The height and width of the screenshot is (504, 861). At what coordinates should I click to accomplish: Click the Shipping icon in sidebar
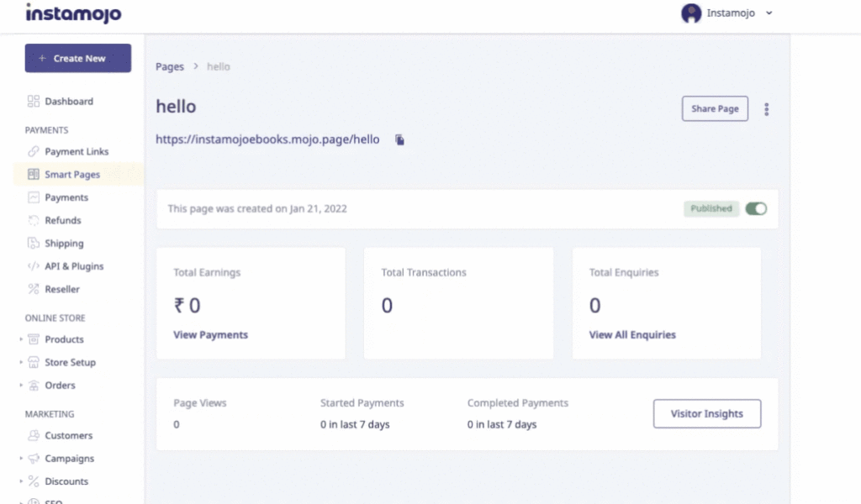(x=34, y=244)
